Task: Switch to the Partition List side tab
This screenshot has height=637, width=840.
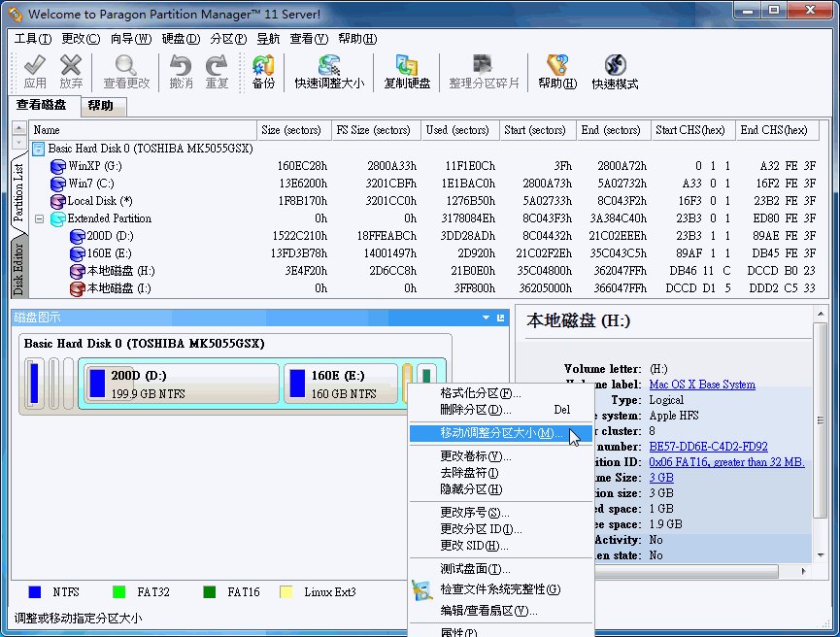Action: (18, 193)
